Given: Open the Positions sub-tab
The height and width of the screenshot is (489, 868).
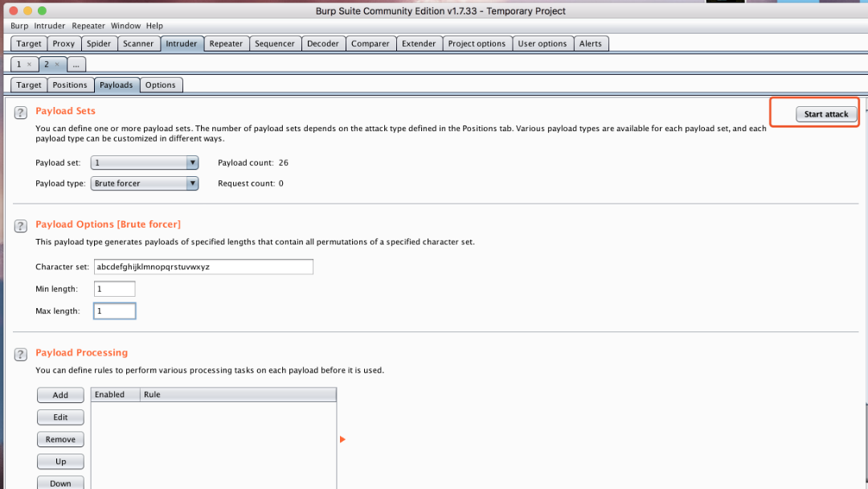Looking at the screenshot, I should (x=70, y=84).
